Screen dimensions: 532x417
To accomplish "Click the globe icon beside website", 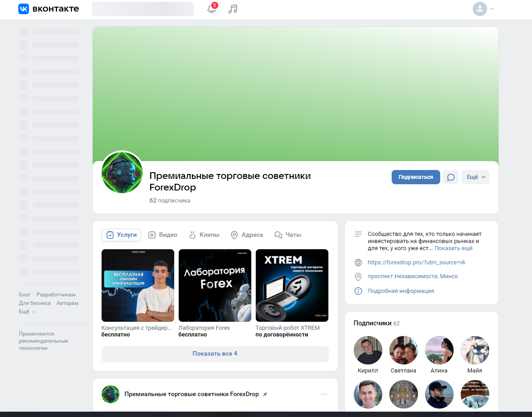I will [358, 263].
